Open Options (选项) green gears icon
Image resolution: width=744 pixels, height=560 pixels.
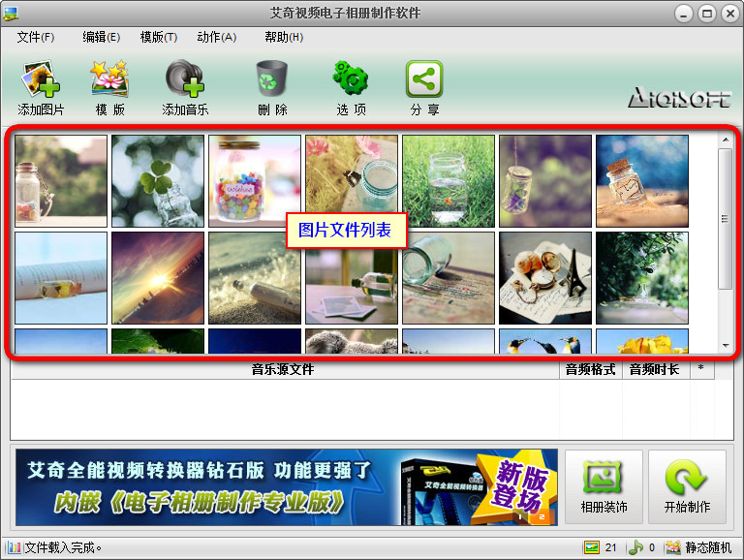tap(351, 78)
